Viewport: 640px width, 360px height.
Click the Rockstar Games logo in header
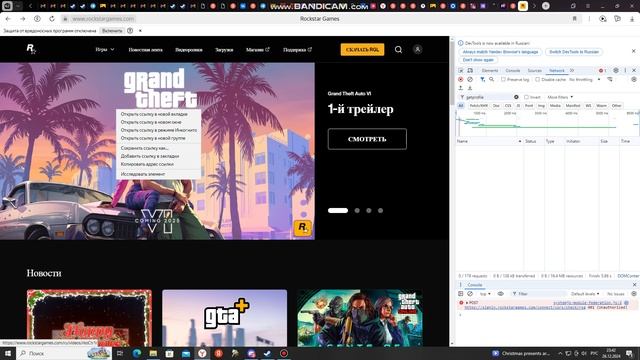tap(31, 49)
